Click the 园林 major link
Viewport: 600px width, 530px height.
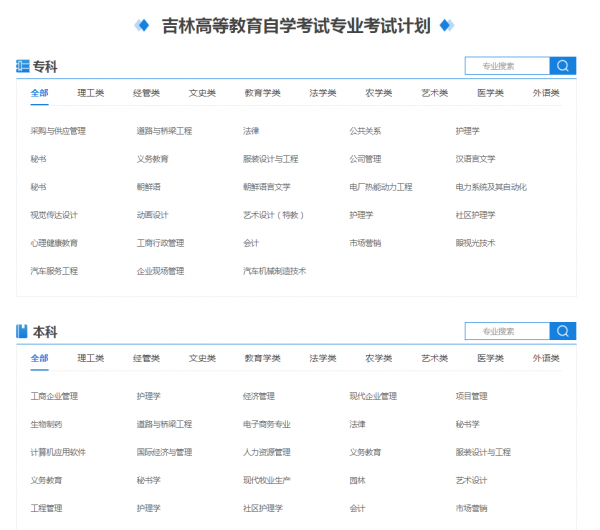(357, 480)
